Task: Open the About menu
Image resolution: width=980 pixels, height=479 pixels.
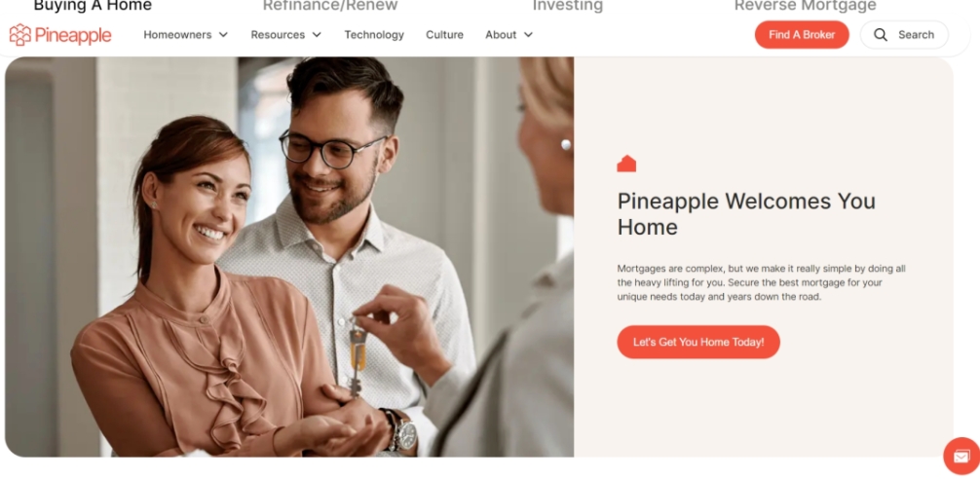Action: click(x=509, y=35)
